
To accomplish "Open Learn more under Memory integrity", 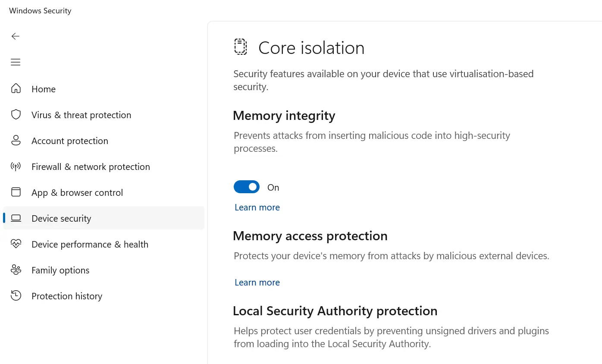I will [257, 207].
